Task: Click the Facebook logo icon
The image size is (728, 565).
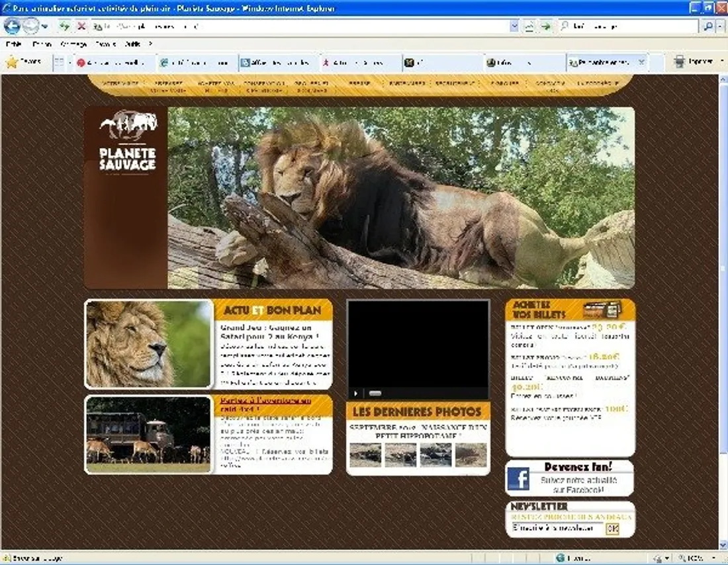Action: pyautogui.click(x=519, y=478)
